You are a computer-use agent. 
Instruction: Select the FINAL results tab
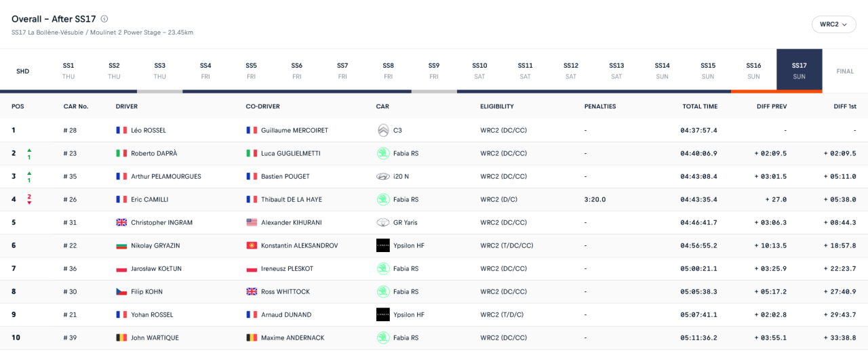pyautogui.click(x=845, y=71)
